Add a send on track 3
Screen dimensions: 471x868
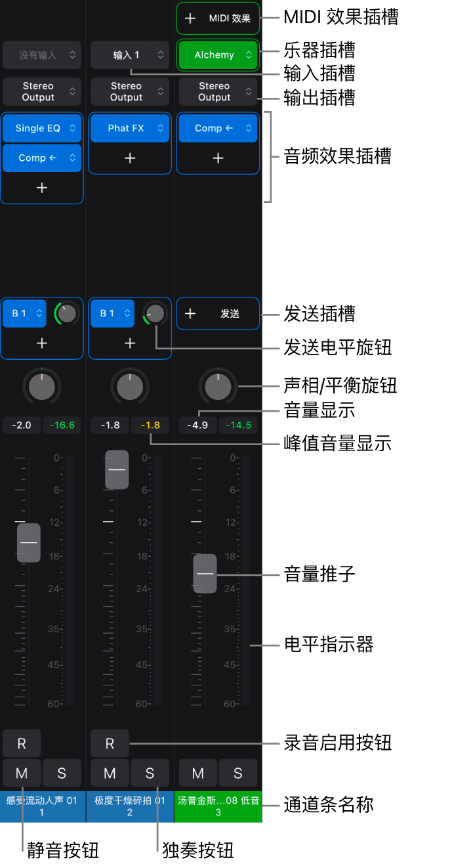218,314
